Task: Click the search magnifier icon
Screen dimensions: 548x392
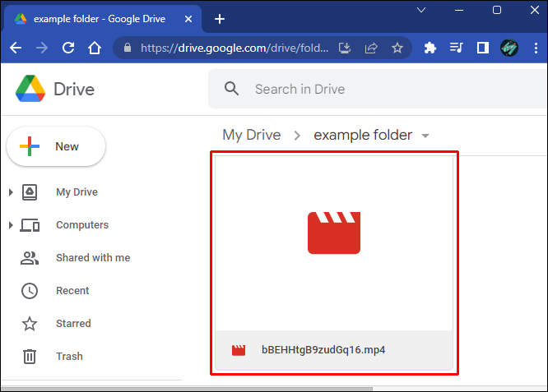Action: pyautogui.click(x=232, y=89)
